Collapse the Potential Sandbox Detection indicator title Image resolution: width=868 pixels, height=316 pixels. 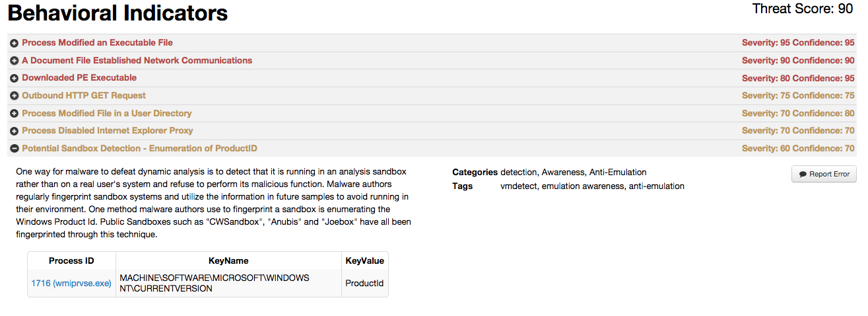pos(139,149)
